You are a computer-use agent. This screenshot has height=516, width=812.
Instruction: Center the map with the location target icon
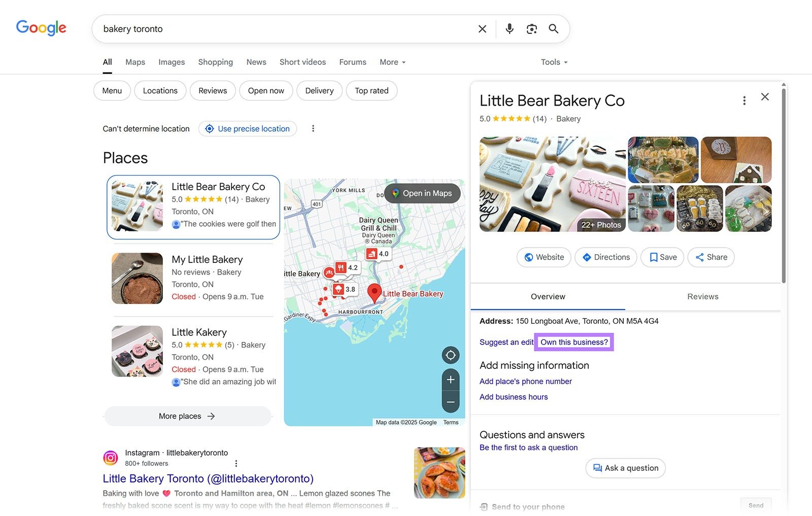pos(450,355)
